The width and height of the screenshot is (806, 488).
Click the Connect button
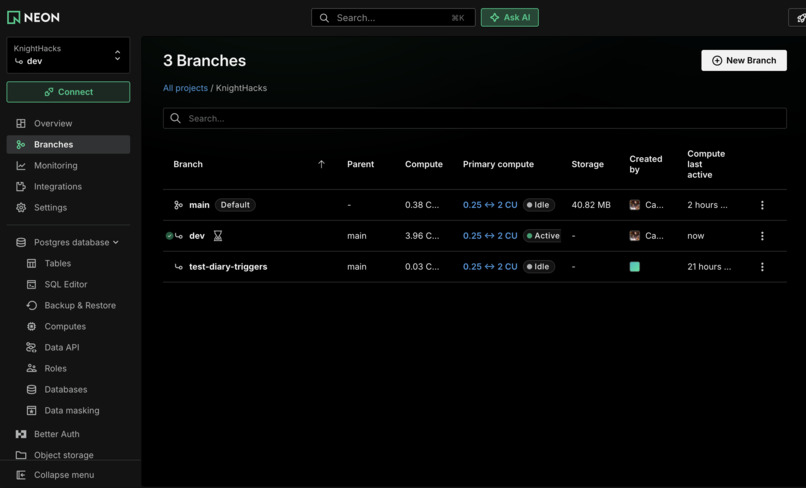[68, 92]
